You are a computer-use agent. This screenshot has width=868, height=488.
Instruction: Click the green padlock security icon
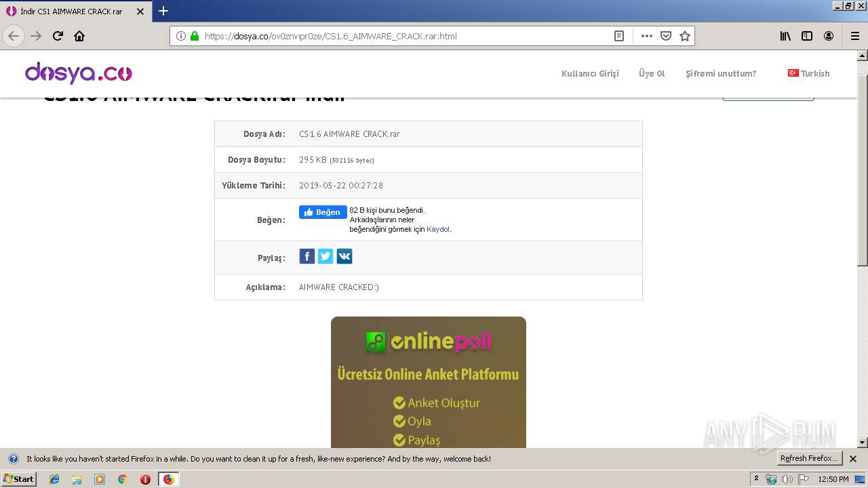(195, 36)
